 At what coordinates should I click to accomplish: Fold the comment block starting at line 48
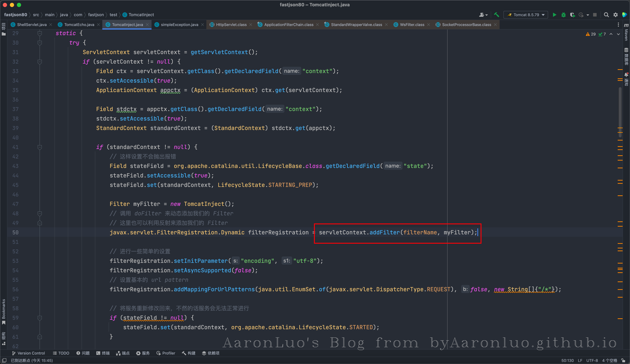[40, 214]
